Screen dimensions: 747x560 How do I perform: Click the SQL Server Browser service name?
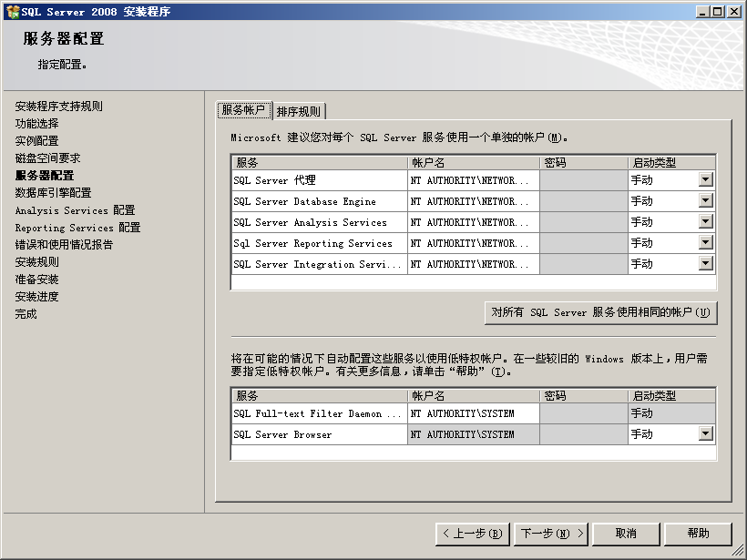pyautogui.click(x=282, y=434)
